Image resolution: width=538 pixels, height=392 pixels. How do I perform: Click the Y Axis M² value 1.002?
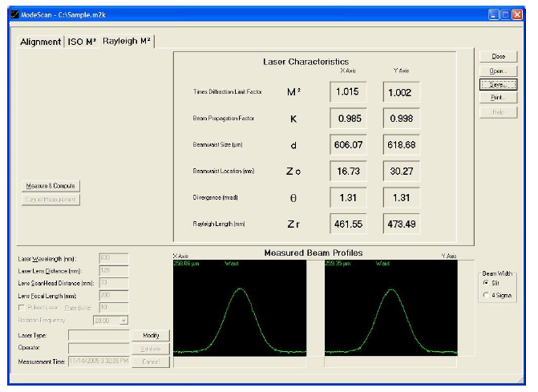coord(401,92)
